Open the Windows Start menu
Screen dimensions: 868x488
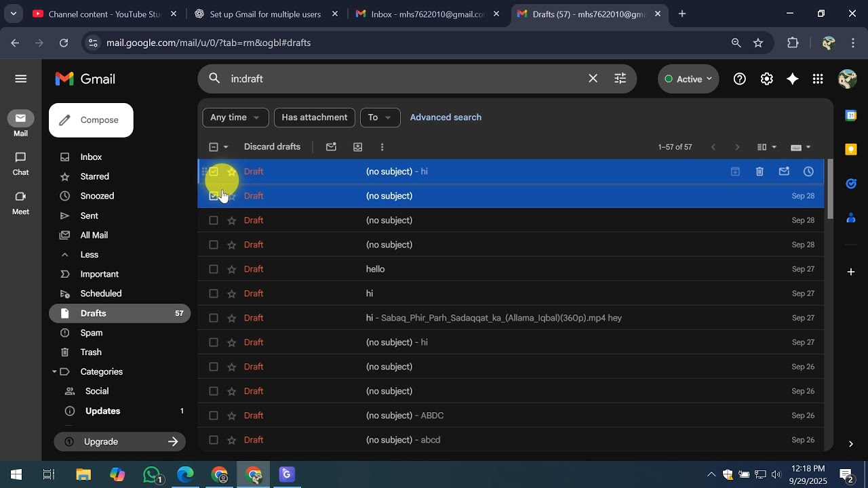point(16,474)
